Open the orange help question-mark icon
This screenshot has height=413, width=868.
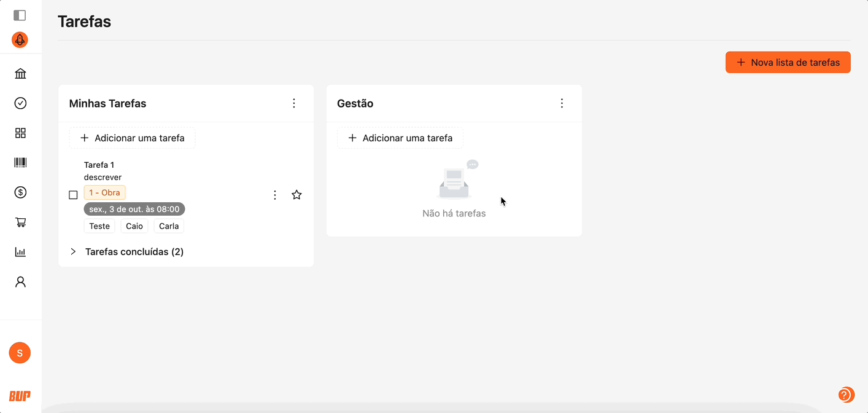[845, 395]
